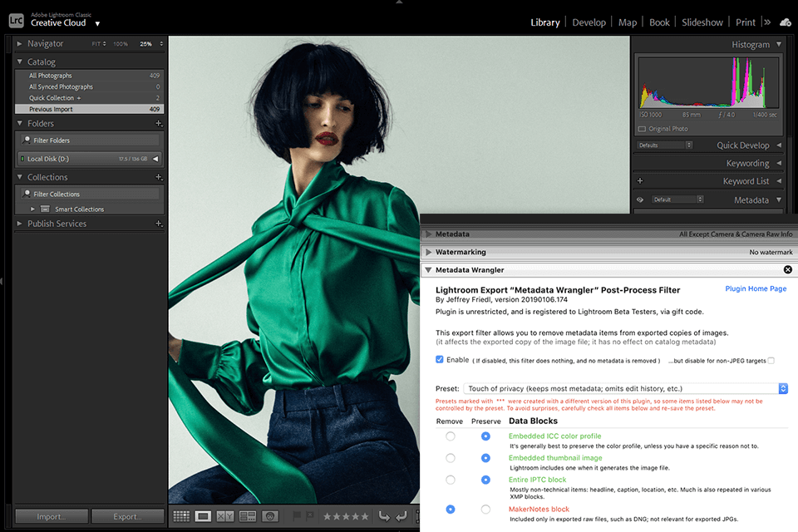Click the Lrc application logo
The width and height of the screenshot is (798, 532).
pyautogui.click(x=17, y=20)
